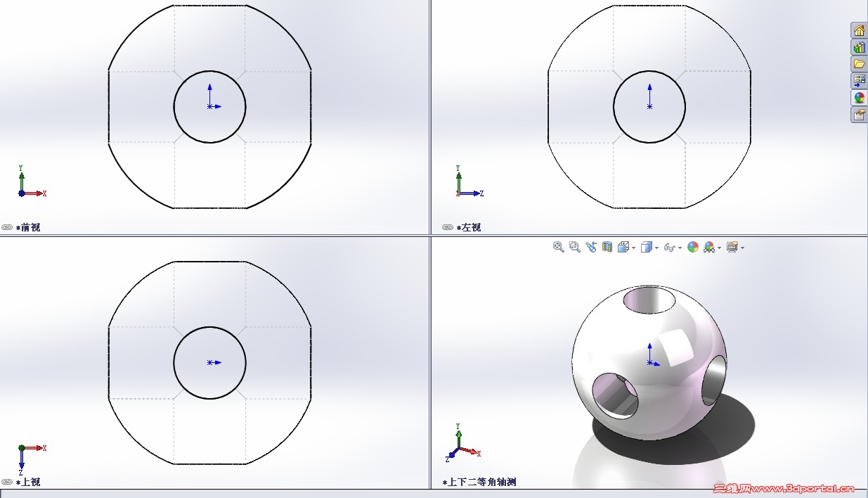868x498 pixels.
Task: Open the SolidWorks Resources home icon
Action: 859,30
